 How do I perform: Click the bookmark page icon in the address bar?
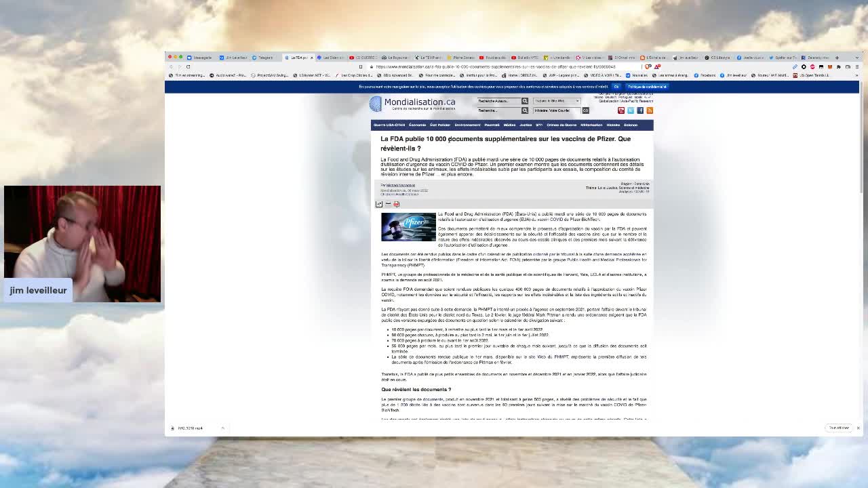(361, 66)
